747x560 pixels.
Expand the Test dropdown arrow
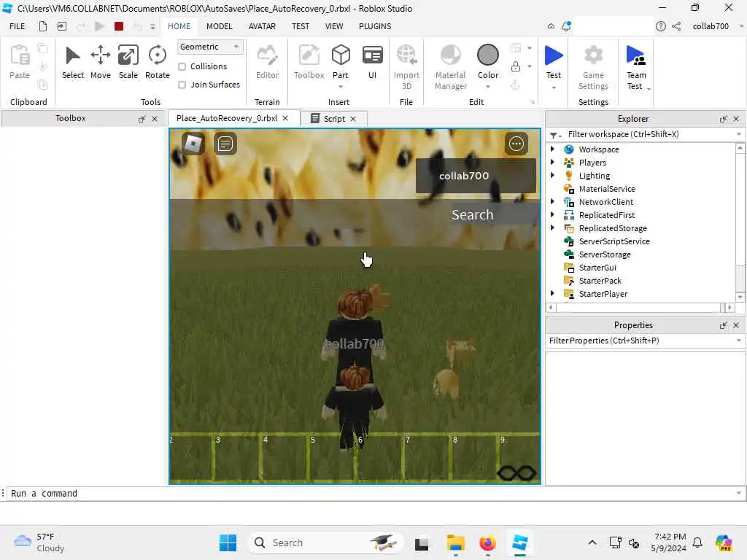coord(554,87)
